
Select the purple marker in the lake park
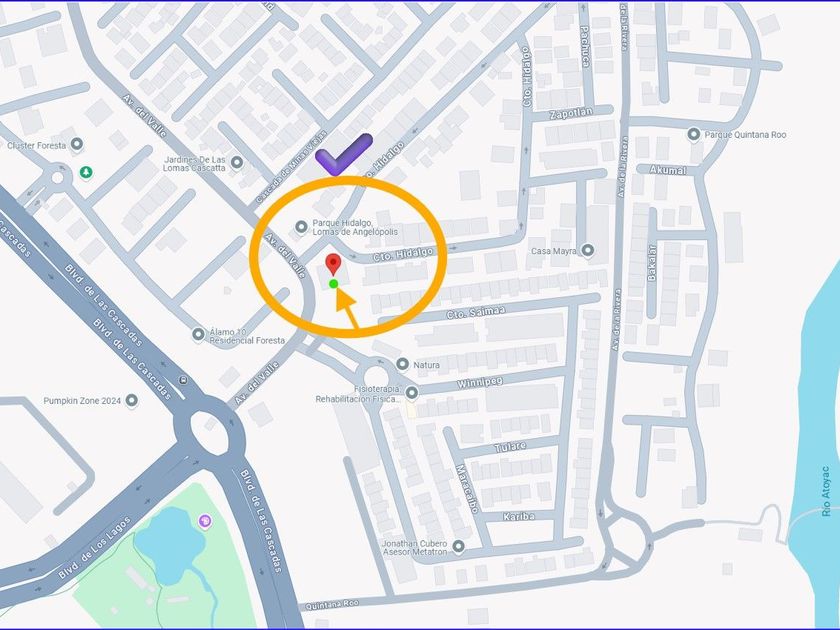[205, 521]
